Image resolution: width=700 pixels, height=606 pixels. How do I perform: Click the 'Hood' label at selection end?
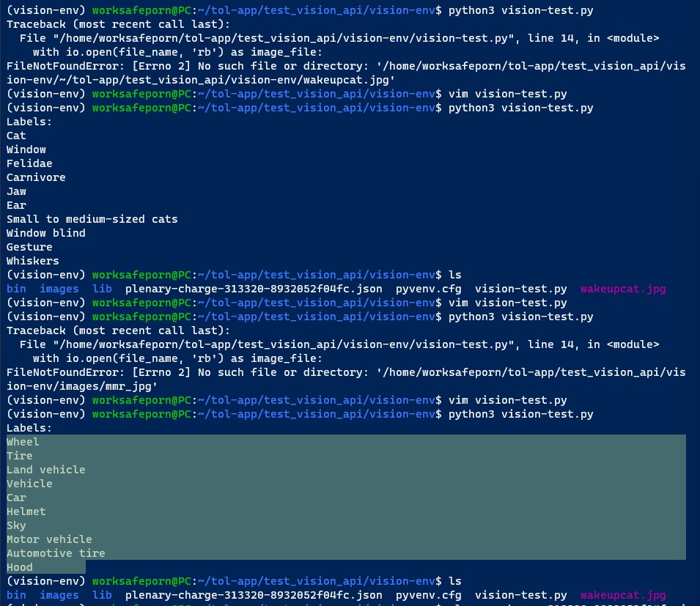coord(20,568)
